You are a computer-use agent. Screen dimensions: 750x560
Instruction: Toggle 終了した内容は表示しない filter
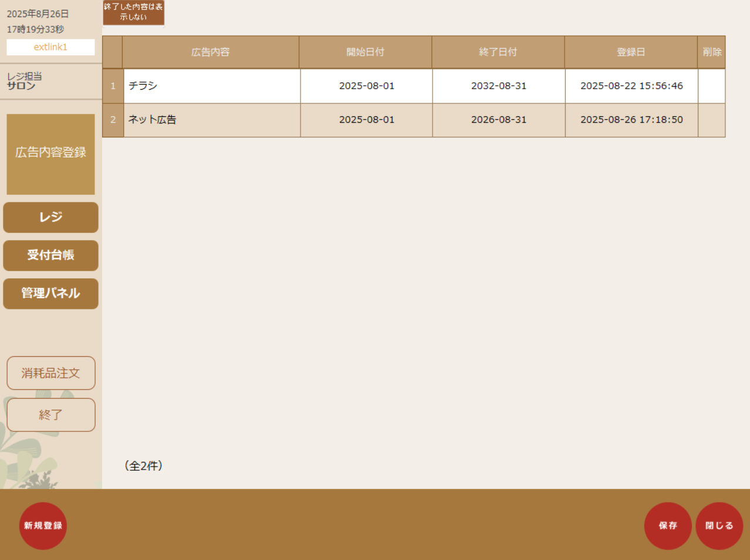click(133, 12)
